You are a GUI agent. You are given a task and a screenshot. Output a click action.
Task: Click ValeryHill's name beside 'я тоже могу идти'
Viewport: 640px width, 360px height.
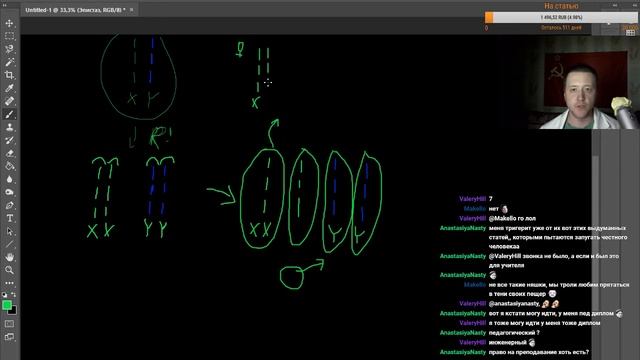[x=472, y=323]
